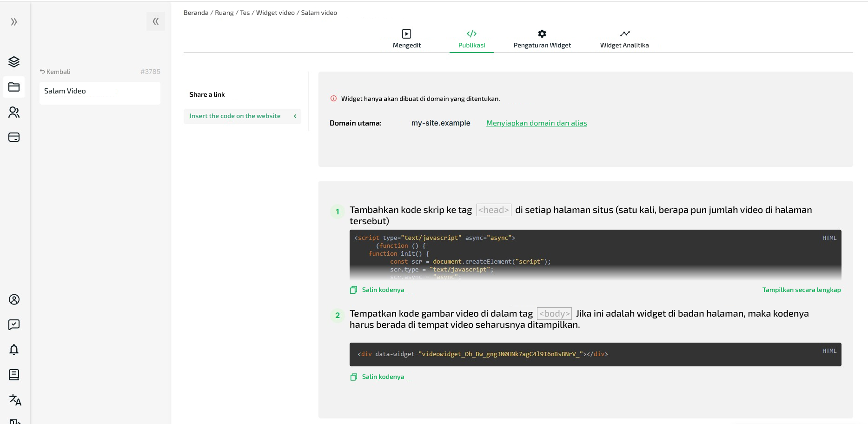Expand code via Tampilkan secara lengkap
Screen dimensions: 868x424
[801, 290]
